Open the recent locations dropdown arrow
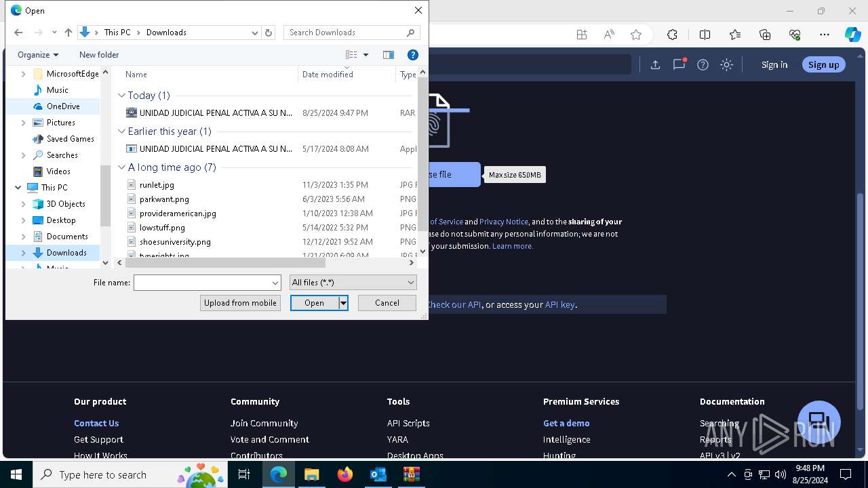Viewport: 868px width, 488px height. [54, 33]
